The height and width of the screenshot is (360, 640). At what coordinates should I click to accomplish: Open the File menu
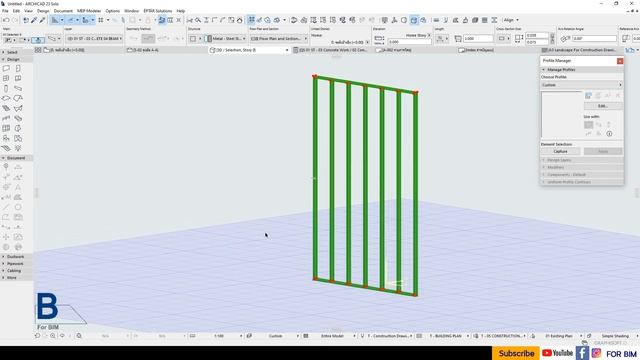5,11
